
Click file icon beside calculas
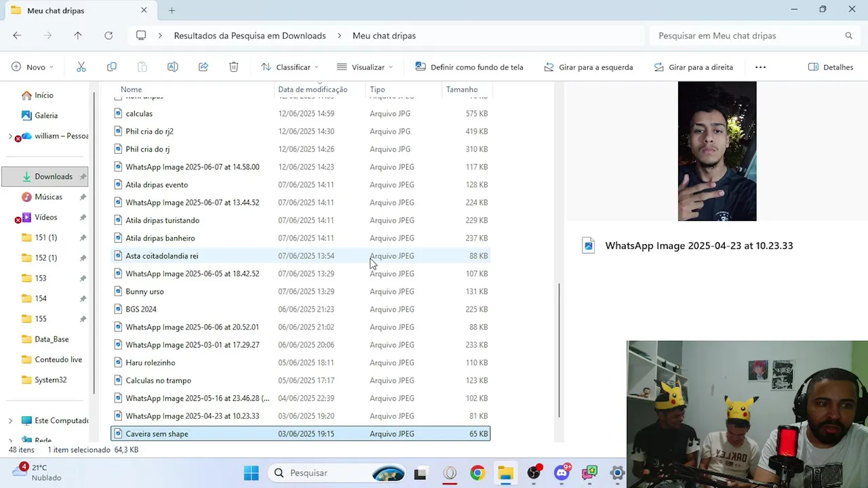coord(118,113)
